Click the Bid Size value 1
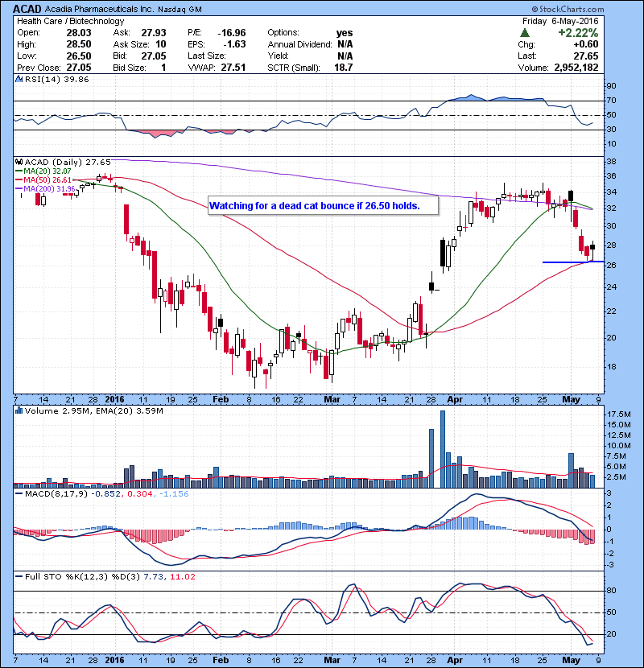The width and height of the screenshot is (644, 668). 163,68
